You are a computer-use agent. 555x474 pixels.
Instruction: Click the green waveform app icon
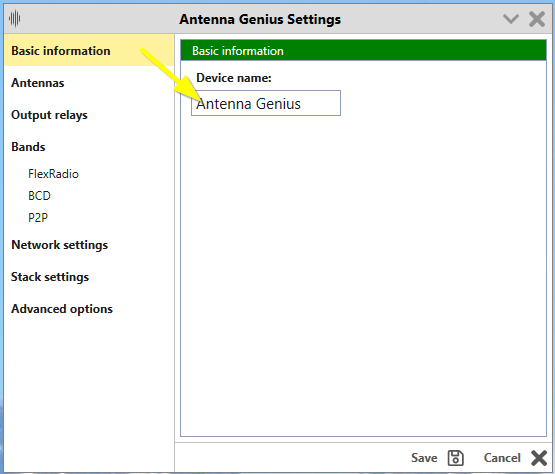click(x=15, y=18)
